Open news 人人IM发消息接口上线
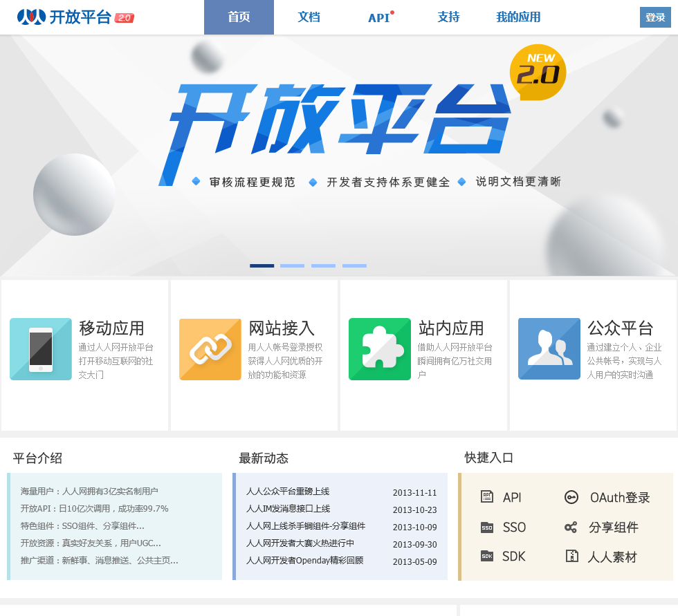678x616 pixels. click(x=288, y=508)
